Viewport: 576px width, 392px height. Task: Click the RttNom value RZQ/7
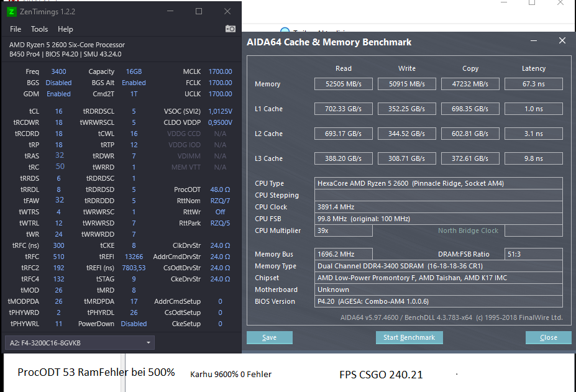pyautogui.click(x=220, y=201)
